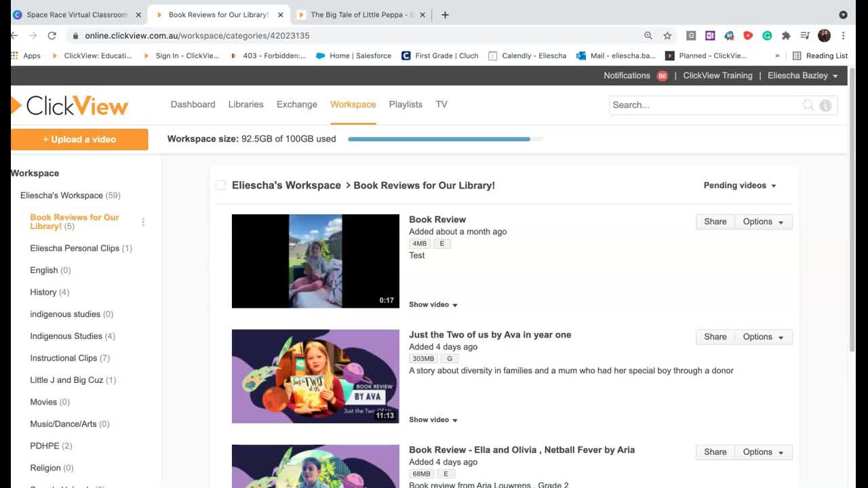Image resolution: width=868 pixels, height=488 pixels.
Task: Open the Calendly - Eliescha bookmark
Action: (527, 56)
